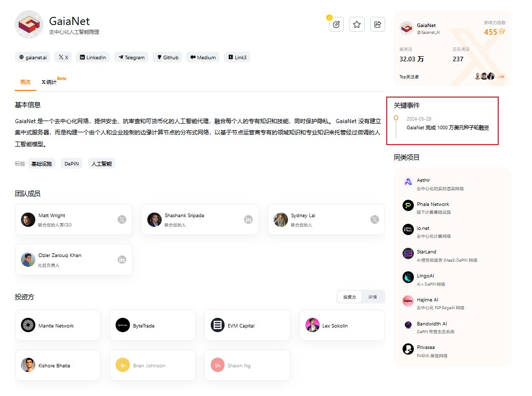Switch investors view to 投资方

(349, 297)
